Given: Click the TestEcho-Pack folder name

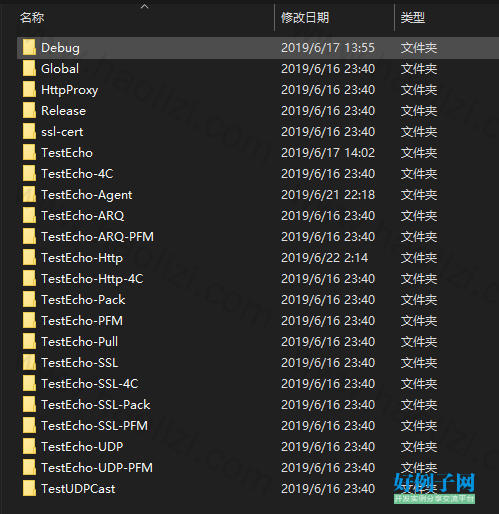Looking at the screenshot, I should click(83, 300).
